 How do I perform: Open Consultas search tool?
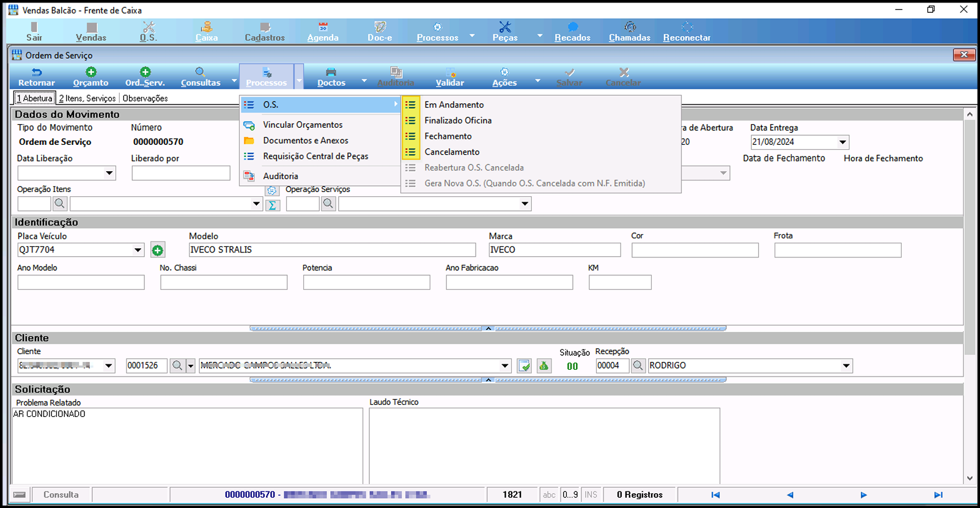[x=201, y=77]
